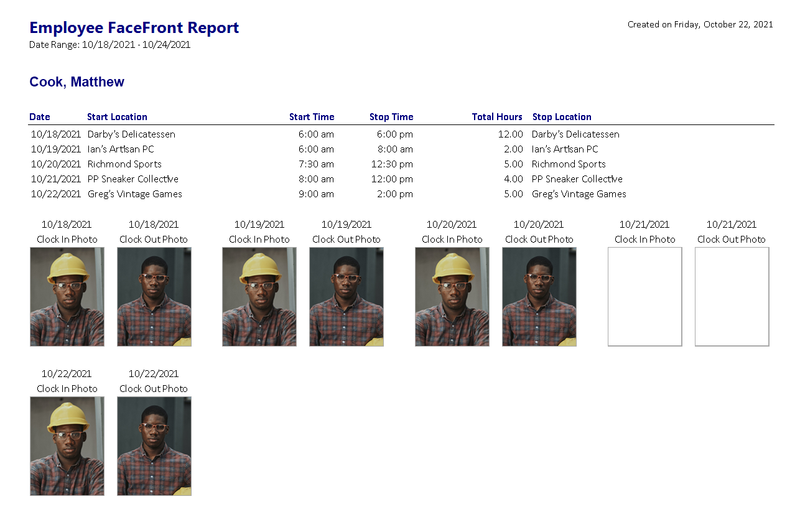The height and width of the screenshot is (532, 800).
Task: Open the 10/22/2021 Clock In photo
Action: tap(67, 446)
